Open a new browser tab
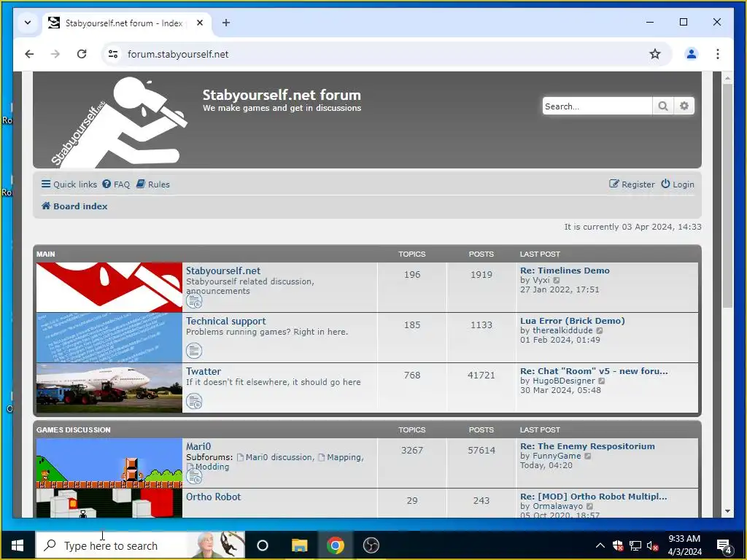This screenshot has height=560, width=747. tap(226, 23)
